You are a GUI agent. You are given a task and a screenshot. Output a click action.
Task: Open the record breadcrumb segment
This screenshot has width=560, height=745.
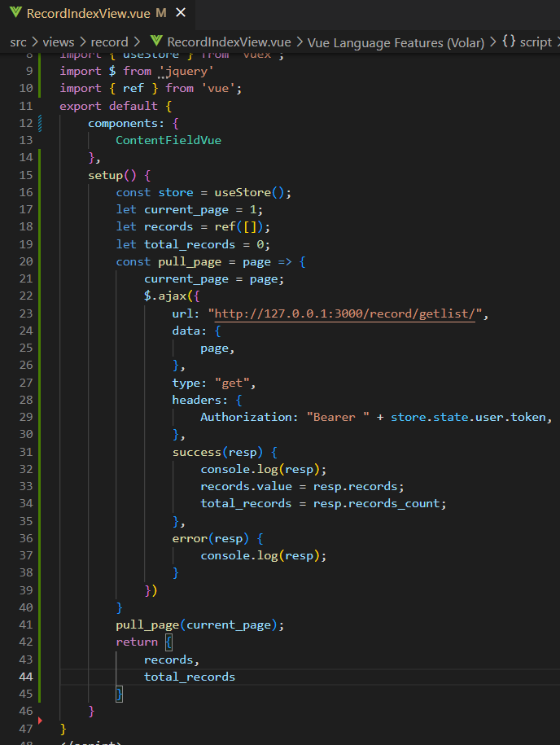pyautogui.click(x=109, y=42)
